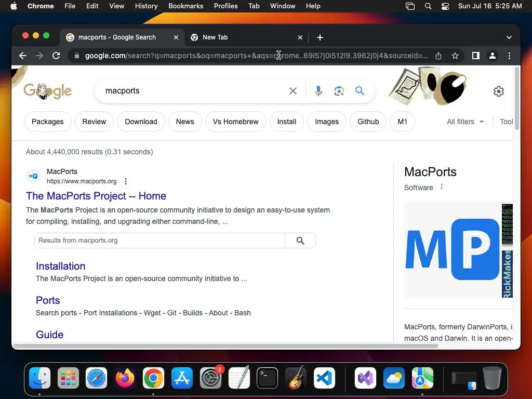
Task: Select the Install filter chip
Action: coord(287,122)
